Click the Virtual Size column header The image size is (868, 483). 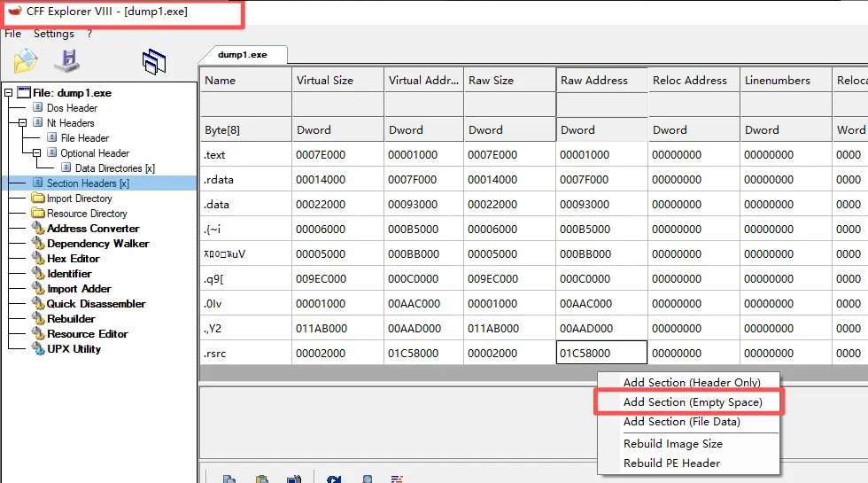pyautogui.click(x=337, y=80)
